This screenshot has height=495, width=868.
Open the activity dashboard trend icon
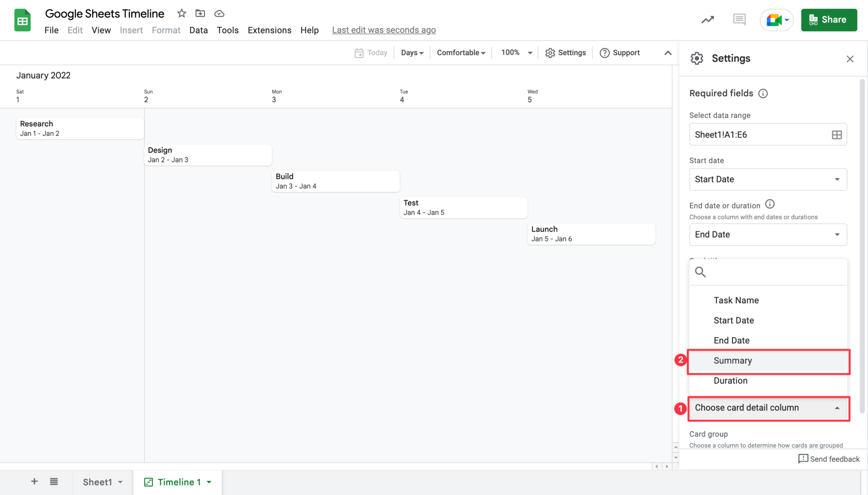[707, 20]
